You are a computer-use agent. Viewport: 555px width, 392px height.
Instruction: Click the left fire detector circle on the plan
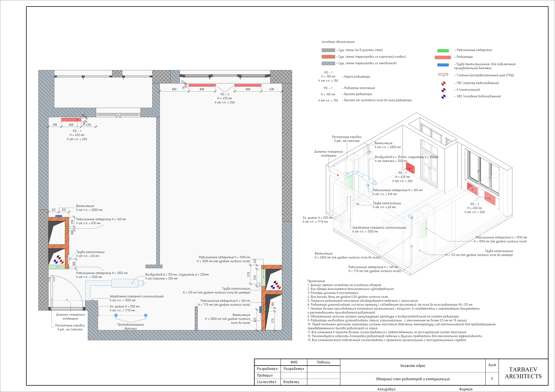(116, 315)
